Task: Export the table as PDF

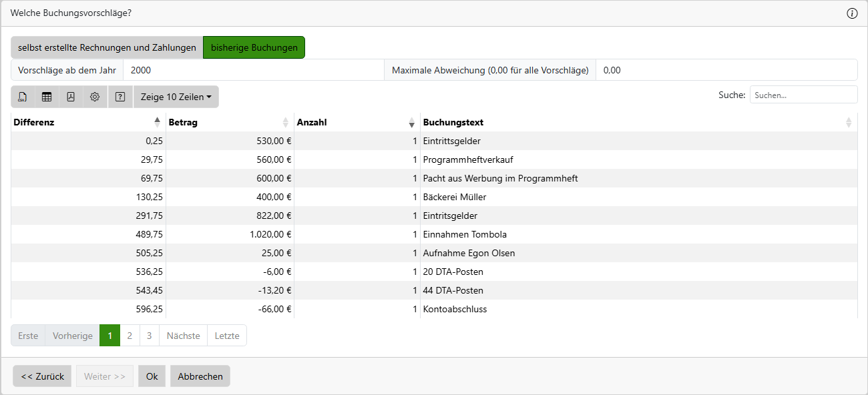Action: pyautogui.click(x=71, y=97)
